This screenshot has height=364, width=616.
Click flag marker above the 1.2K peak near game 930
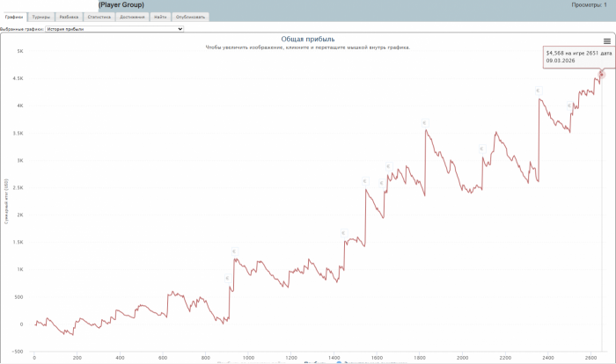click(235, 251)
